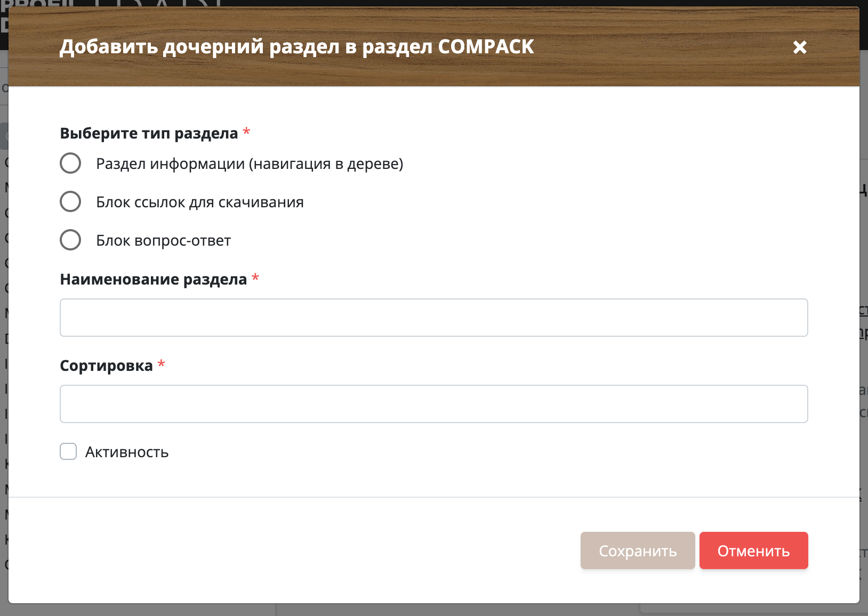Image resolution: width=868 pixels, height=616 pixels.
Task: Click the text "Раздел информации (навигация в дереве)"
Action: pos(250,164)
